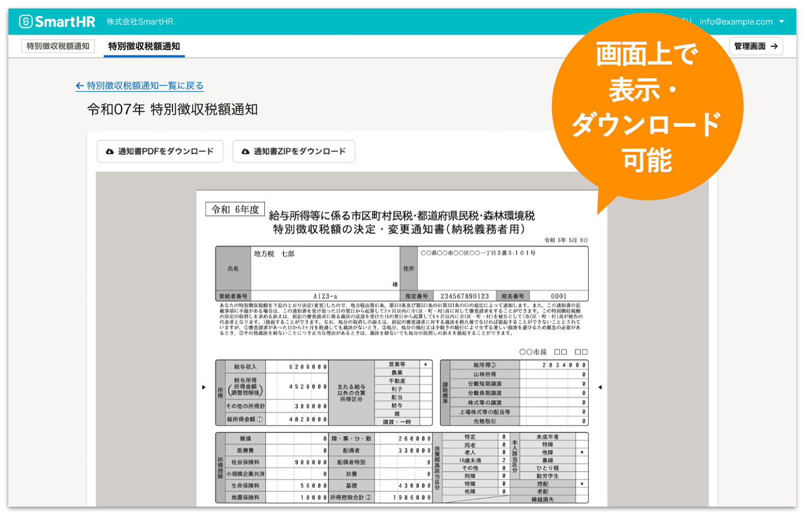
Task: Switch to the 特別徴収税額通知 tab
Action: coord(144,46)
